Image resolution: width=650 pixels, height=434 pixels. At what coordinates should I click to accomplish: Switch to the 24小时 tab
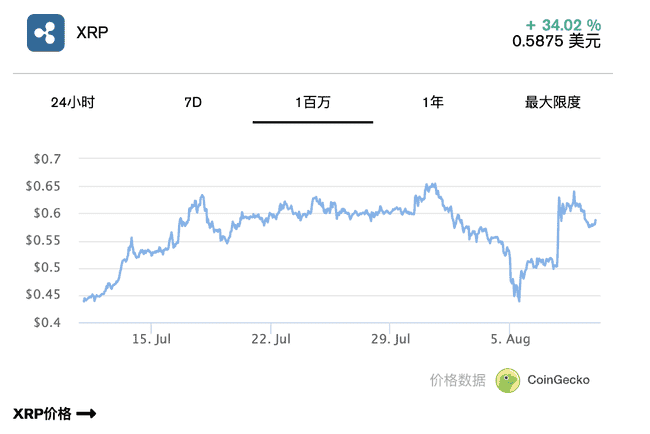73,102
